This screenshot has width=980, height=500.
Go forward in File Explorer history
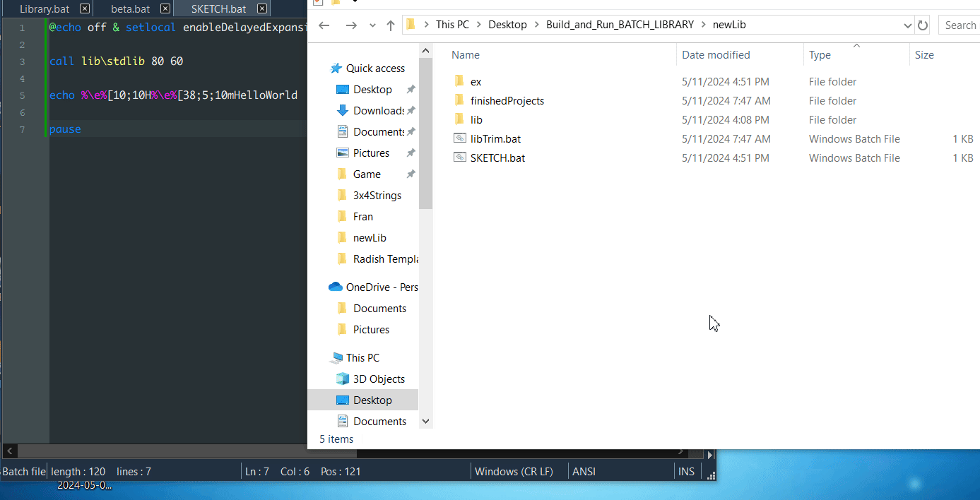[351, 25]
